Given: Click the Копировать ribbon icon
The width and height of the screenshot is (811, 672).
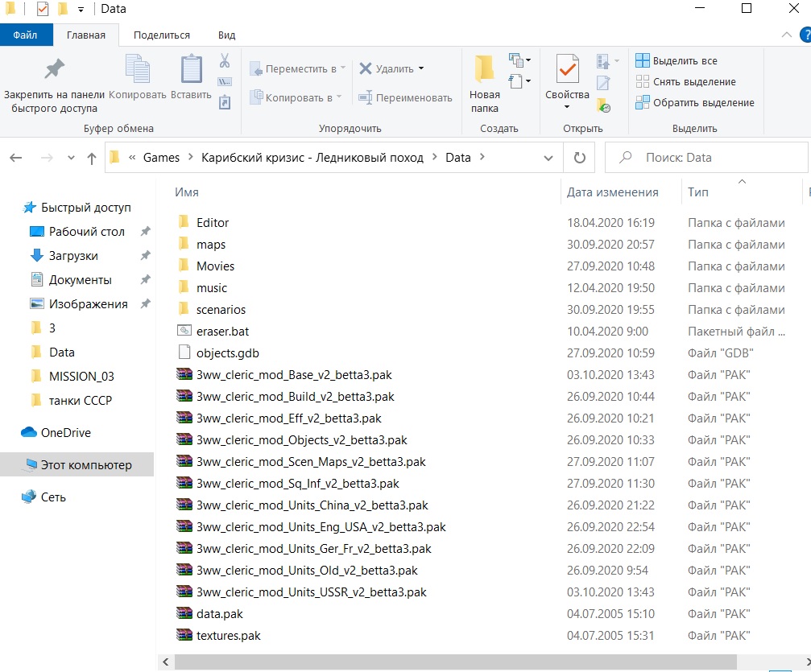Looking at the screenshot, I should tap(138, 68).
